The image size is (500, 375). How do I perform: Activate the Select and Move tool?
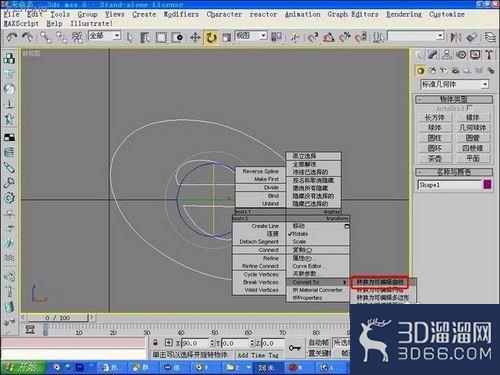pos(195,37)
